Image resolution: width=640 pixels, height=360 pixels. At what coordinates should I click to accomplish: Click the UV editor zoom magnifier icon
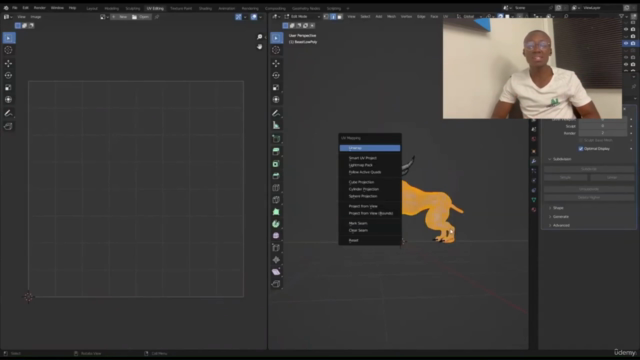pos(260,37)
